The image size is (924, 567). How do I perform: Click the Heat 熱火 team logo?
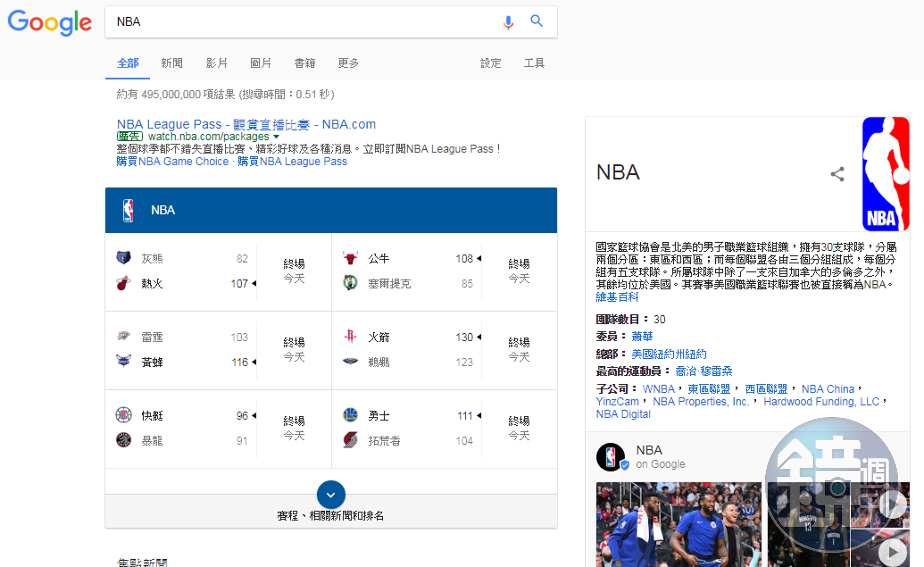(x=124, y=283)
